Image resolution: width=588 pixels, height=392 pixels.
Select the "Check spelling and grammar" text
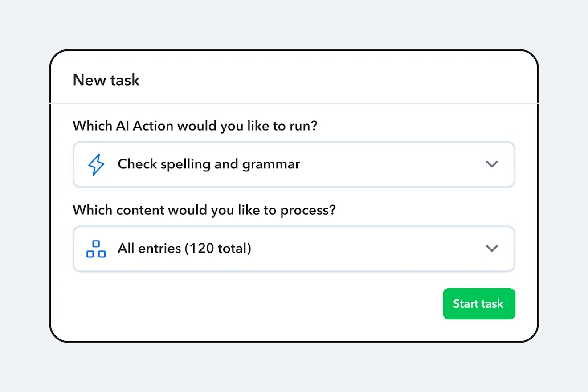208,164
